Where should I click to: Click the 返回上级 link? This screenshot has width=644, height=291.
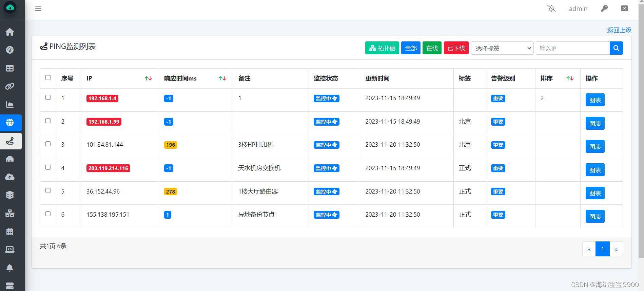[619, 30]
